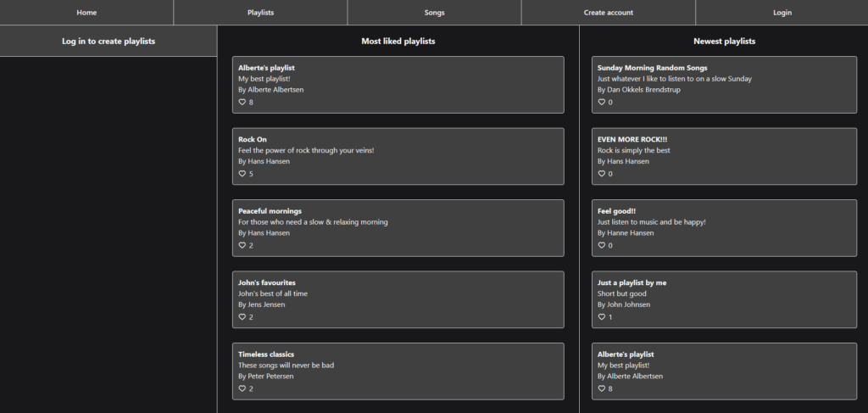Viewport: 868px width, 413px height.
Task: Like the Peaceful mornings playlist heart
Action: tap(242, 245)
